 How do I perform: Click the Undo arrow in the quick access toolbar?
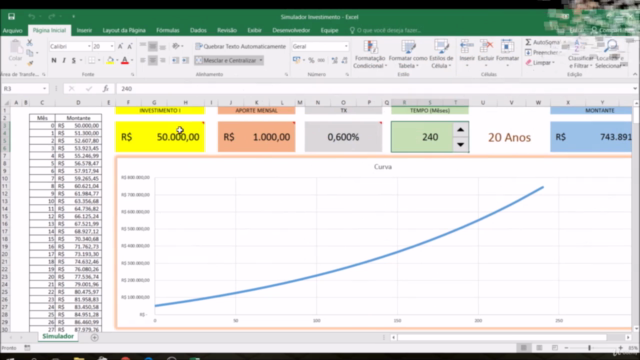point(31,17)
